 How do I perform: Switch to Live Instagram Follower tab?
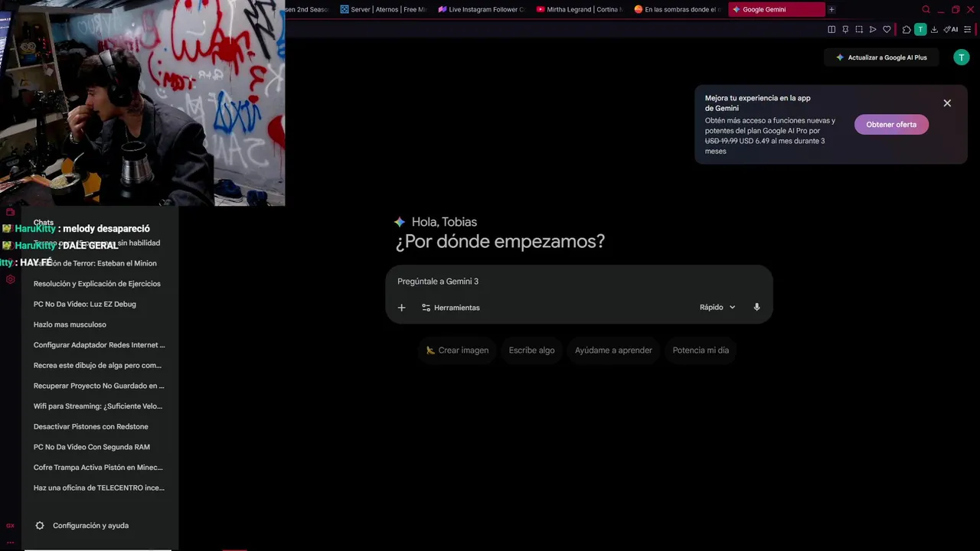click(x=481, y=9)
